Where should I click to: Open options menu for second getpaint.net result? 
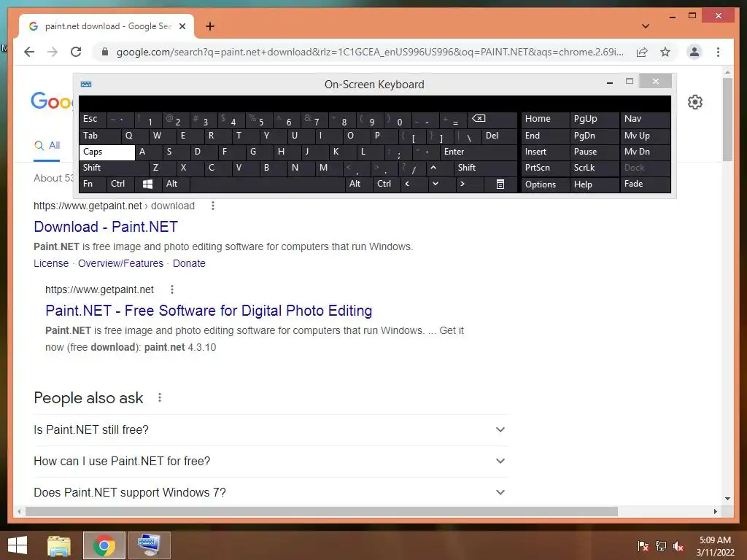pos(172,289)
